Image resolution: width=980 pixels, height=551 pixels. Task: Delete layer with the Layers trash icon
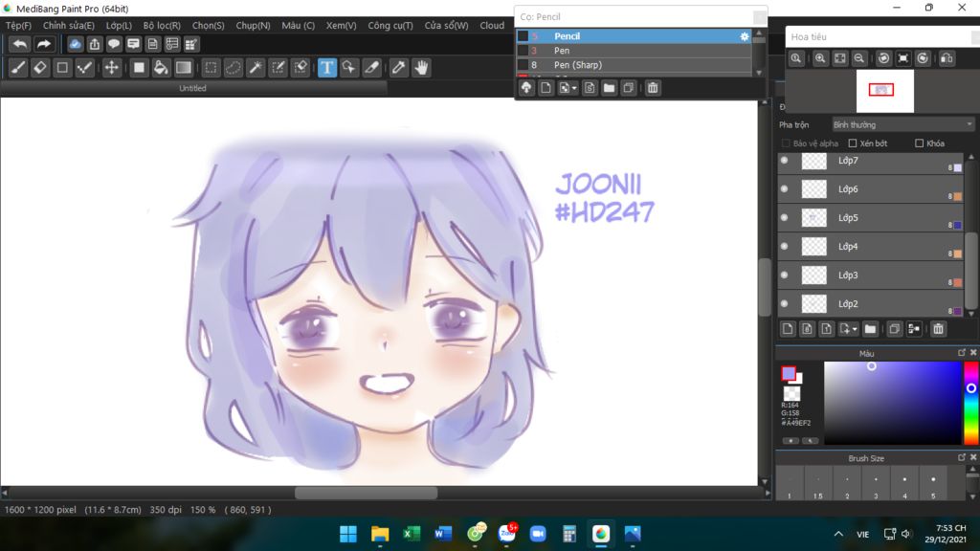coord(938,329)
